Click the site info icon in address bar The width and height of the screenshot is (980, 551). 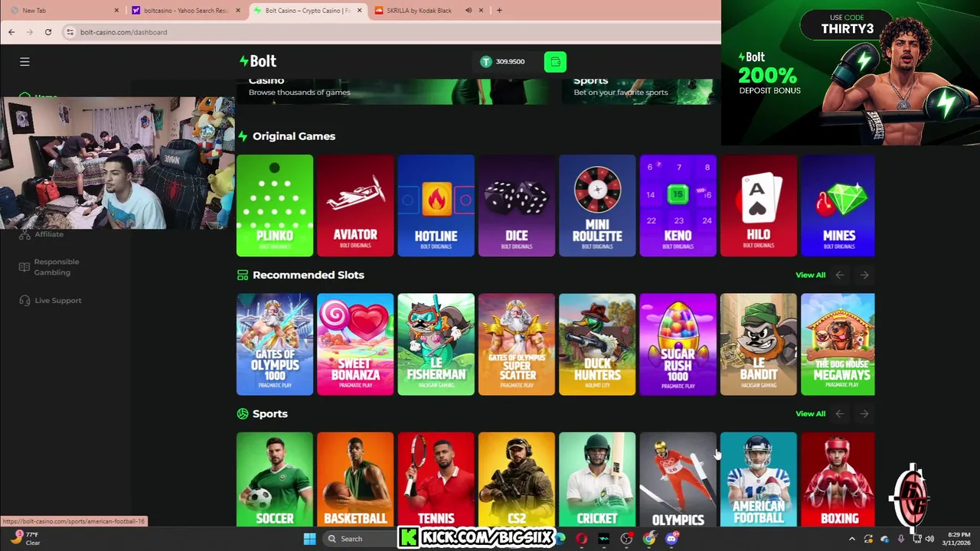click(70, 32)
